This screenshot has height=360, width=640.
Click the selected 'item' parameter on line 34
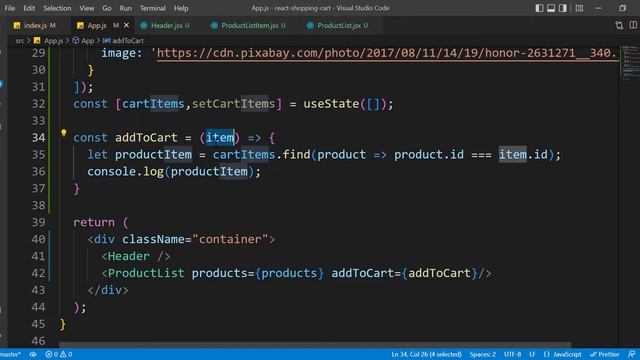(220, 138)
